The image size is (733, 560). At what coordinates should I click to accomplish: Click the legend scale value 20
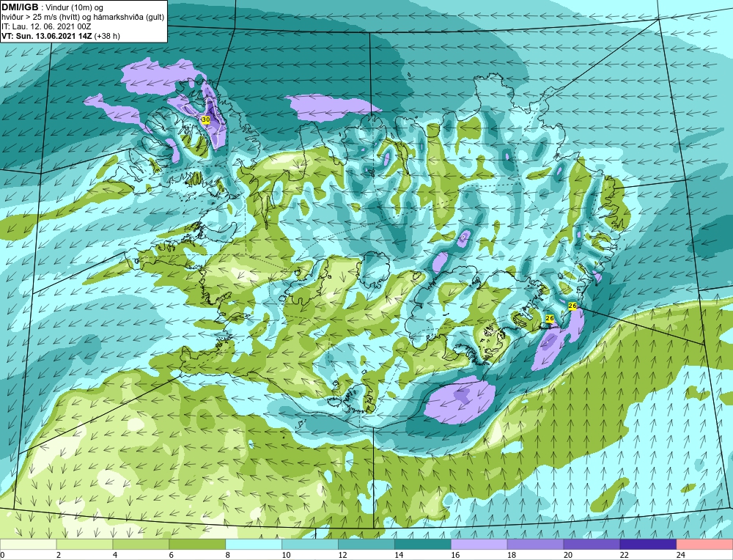click(568, 555)
